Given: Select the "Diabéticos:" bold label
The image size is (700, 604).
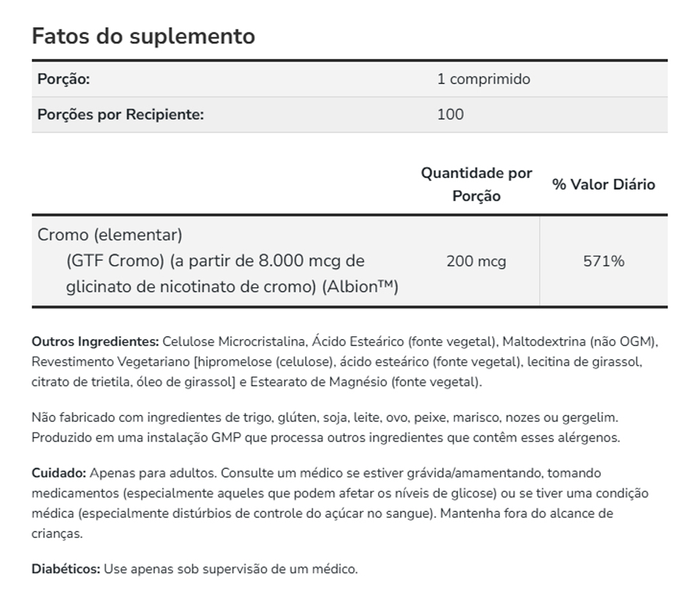Looking at the screenshot, I should [x=66, y=569].
